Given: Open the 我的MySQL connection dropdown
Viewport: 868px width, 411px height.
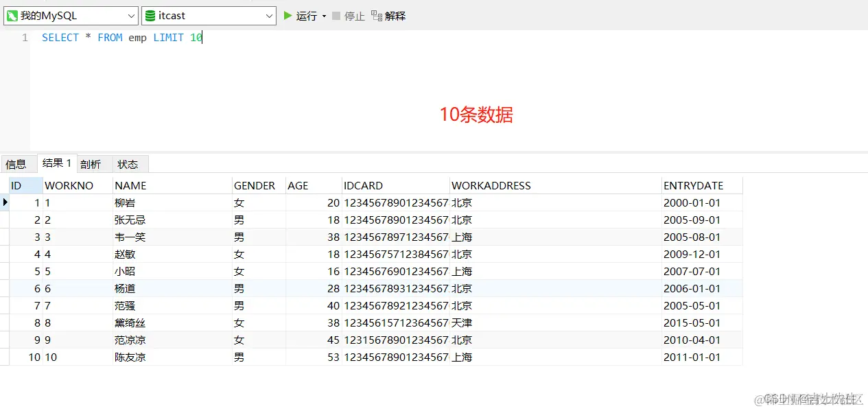Looking at the screenshot, I should coord(71,16).
